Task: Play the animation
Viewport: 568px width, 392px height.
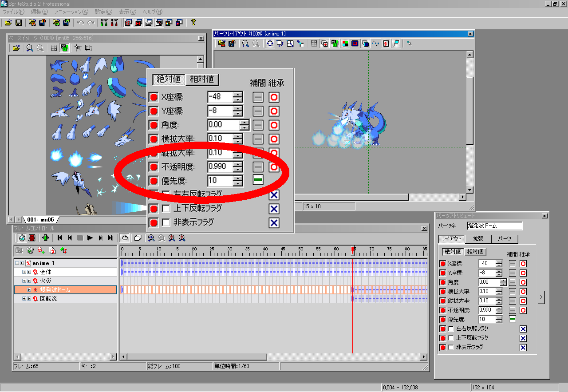Action: 90,238
